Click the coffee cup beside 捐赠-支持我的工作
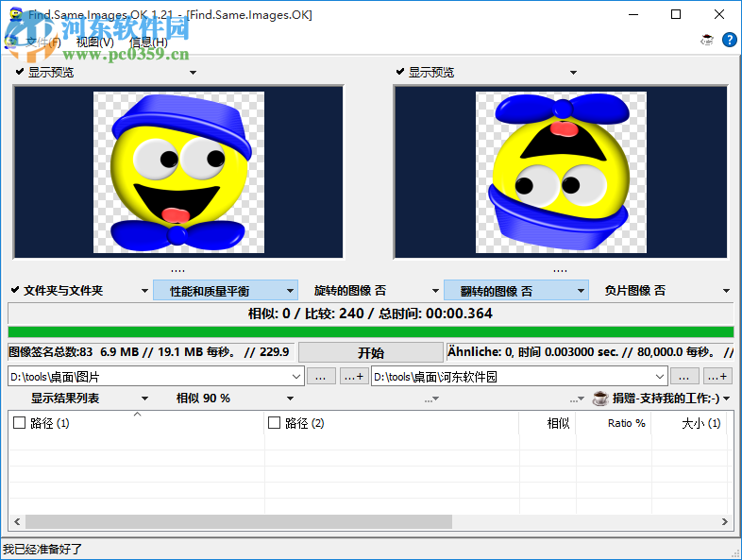 [x=600, y=399]
